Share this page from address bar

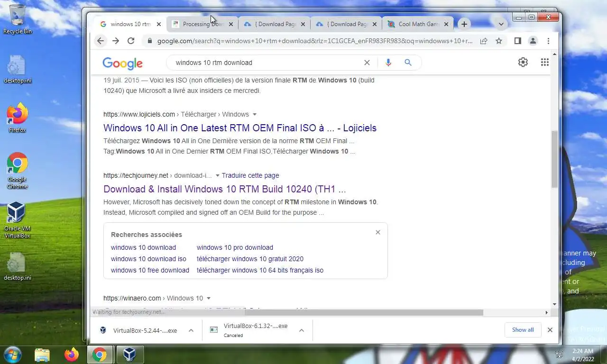(x=484, y=41)
